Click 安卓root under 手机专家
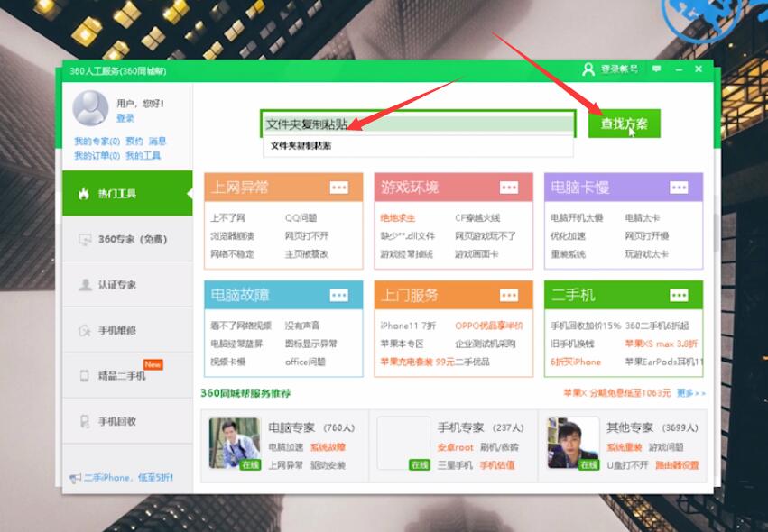 456,447
